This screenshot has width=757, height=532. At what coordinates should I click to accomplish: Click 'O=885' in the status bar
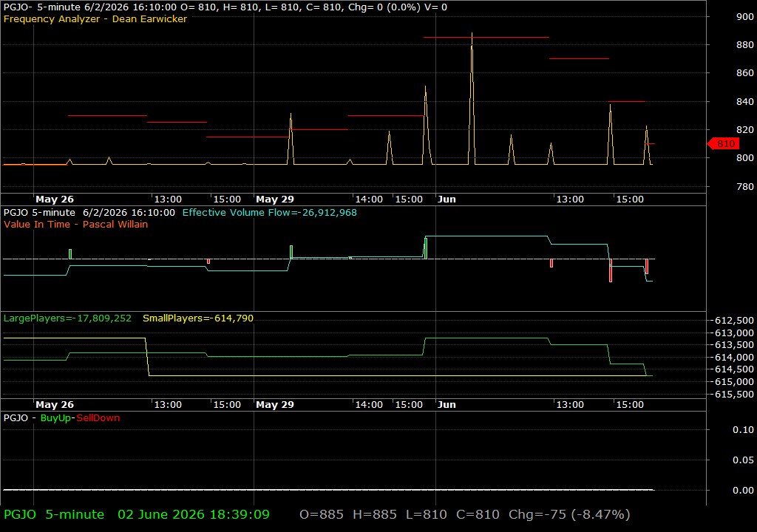pos(322,514)
